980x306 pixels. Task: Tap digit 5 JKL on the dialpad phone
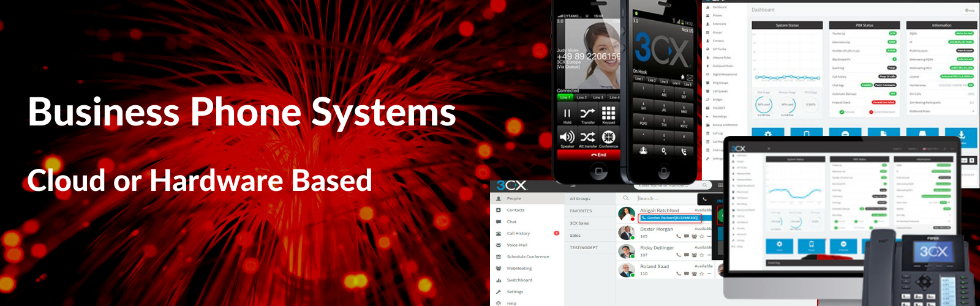tap(664, 106)
